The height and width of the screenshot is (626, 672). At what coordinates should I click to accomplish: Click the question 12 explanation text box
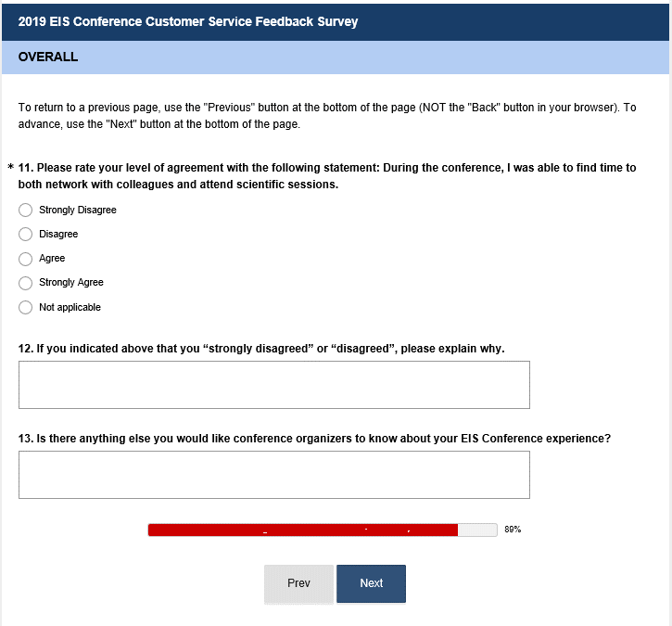pyautogui.click(x=273, y=385)
